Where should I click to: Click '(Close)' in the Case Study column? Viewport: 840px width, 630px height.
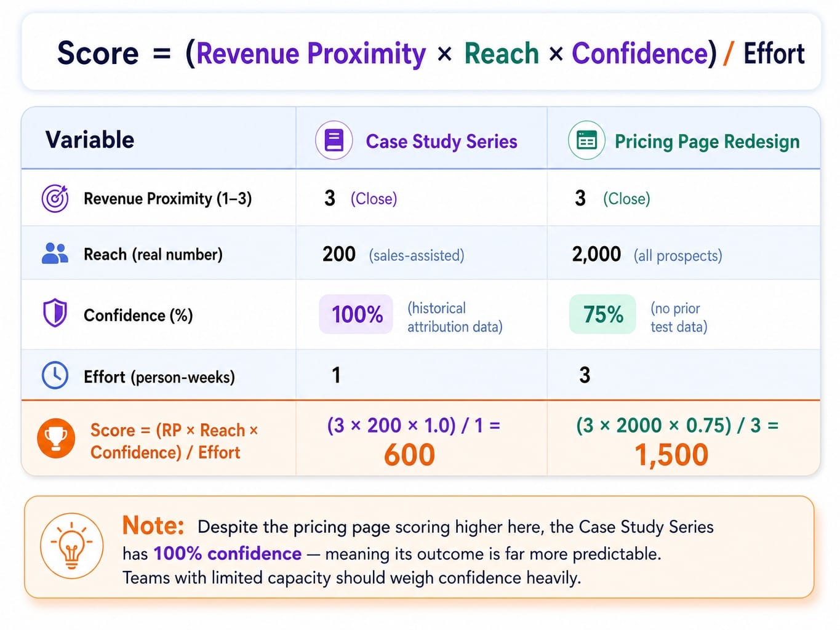374,199
